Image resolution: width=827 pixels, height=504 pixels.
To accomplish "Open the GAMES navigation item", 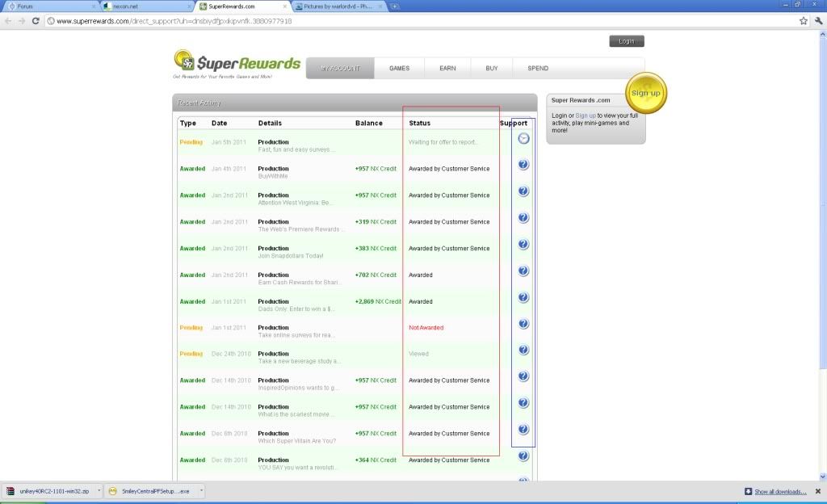I will (x=399, y=69).
